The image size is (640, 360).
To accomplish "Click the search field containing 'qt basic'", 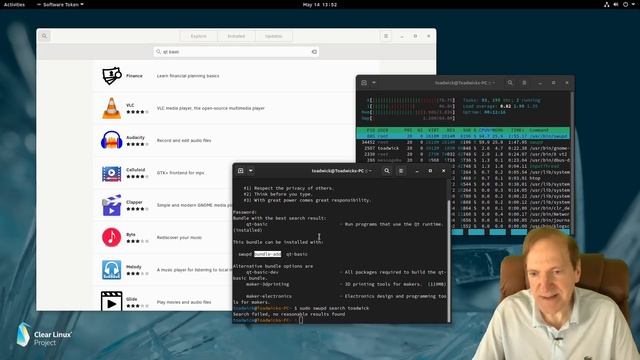I will (236, 52).
